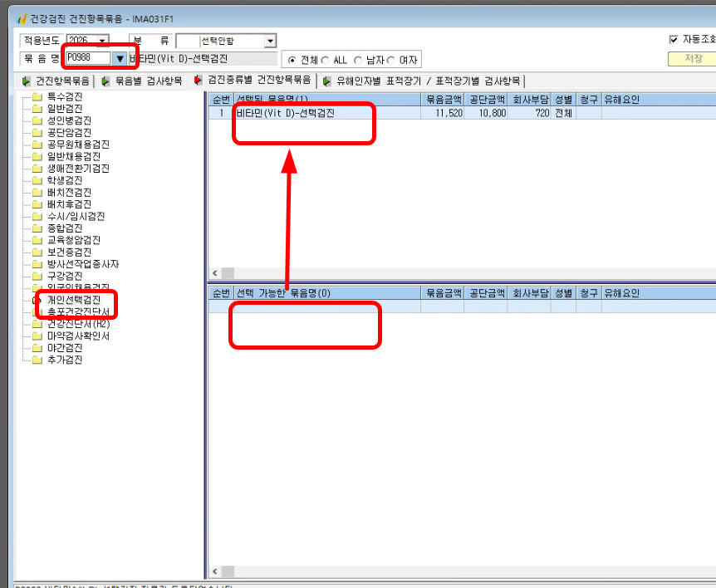Switch to the 유해인자별 표적장기 tab
Screen dimensions: 716x588
422,81
